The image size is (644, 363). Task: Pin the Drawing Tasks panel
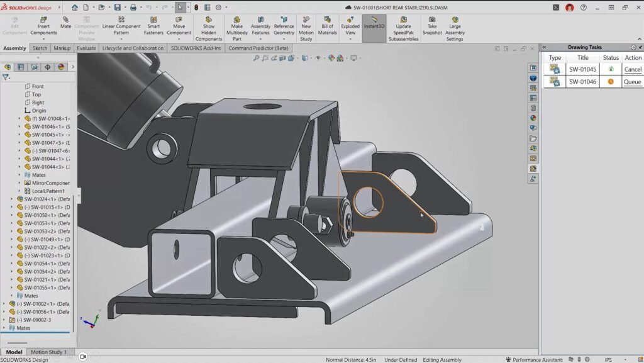click(640, 47)
